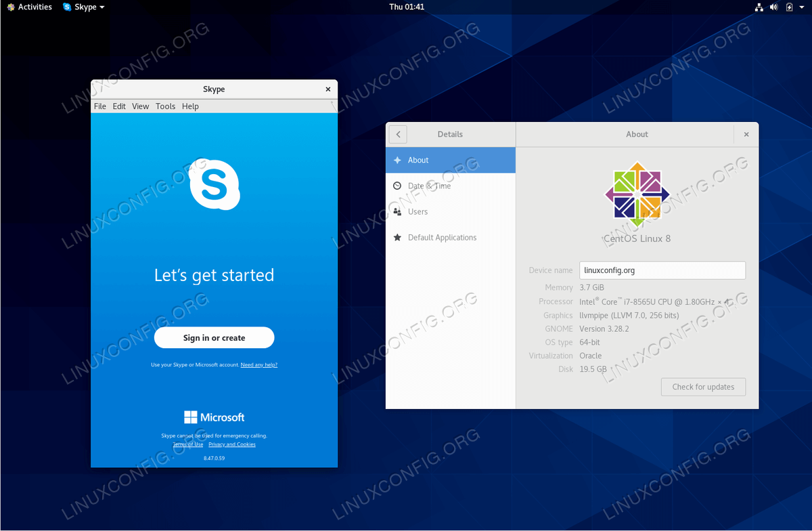
Task: Click the Microsoft logo in Skype
Action: 215,417
